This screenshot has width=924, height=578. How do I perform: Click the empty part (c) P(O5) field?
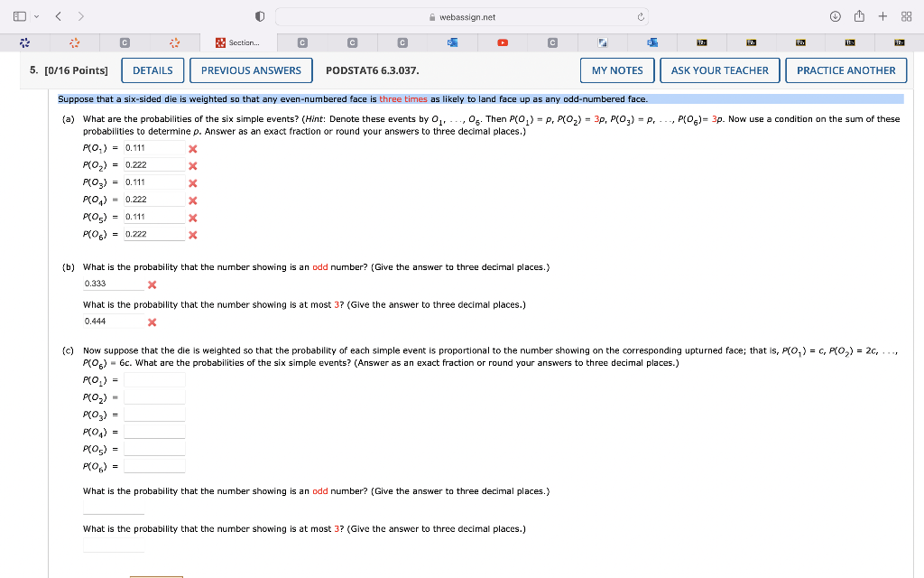click(x=154, y=449)
